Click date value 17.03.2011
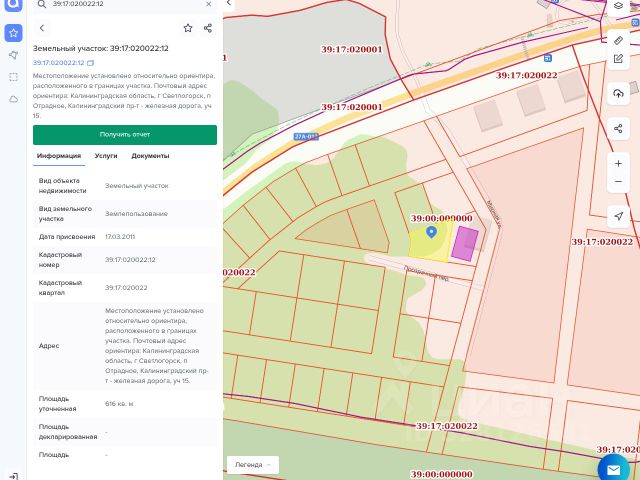Viewport: 640px width, 480px height. click(120, 237)
